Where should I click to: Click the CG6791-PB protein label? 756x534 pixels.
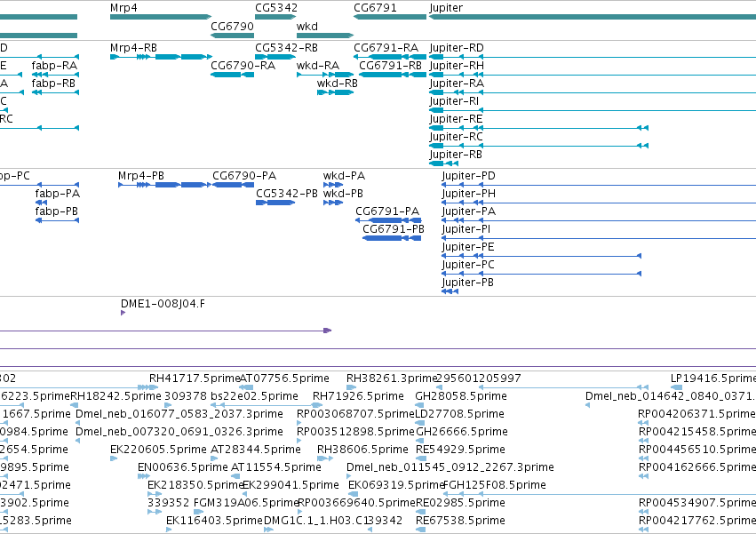(x=394, y=229)
